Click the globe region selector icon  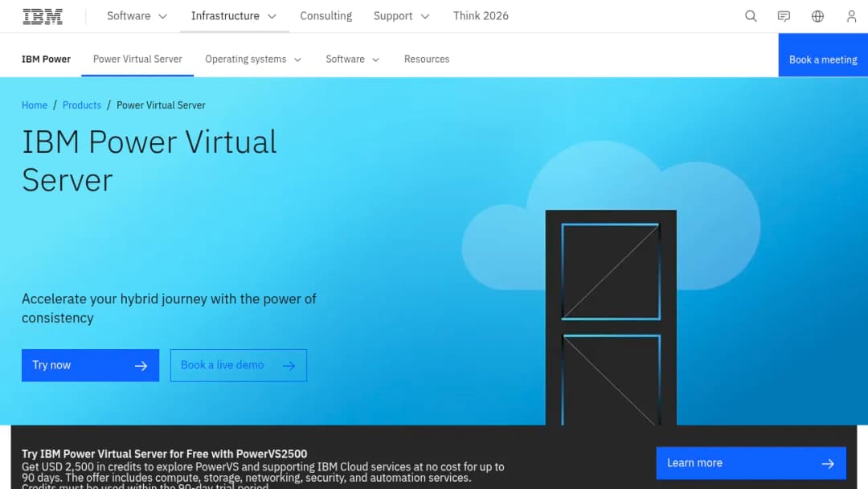pyautogui.click(x=817, y=16)
